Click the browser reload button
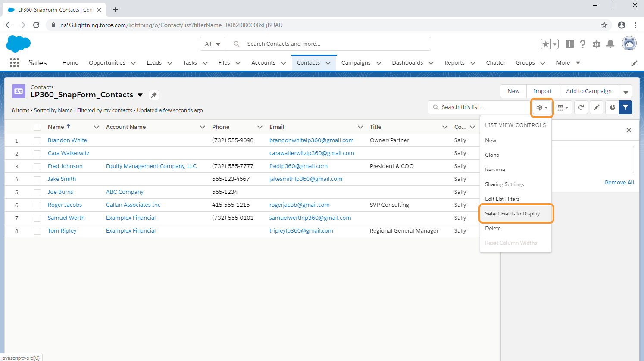This screenshot has width=644, height=361. 36,25
